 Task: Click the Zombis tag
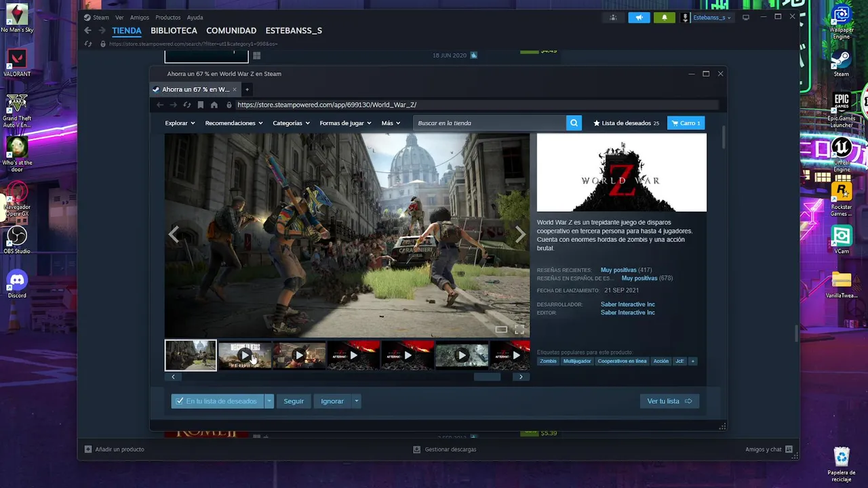point(548,361)
